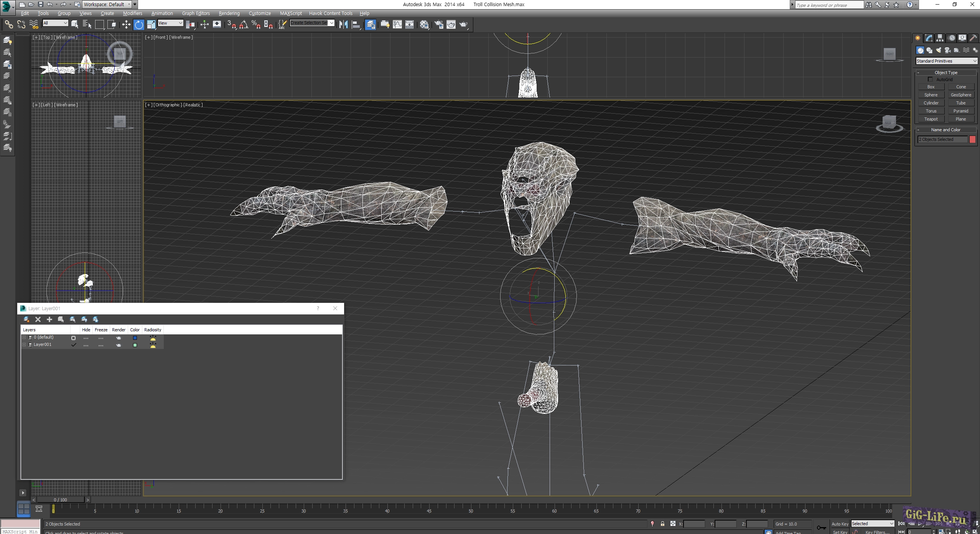This screenshot has height=534, width=980.
Task: Open the Modify command panel tab
Action: [929, 38]
